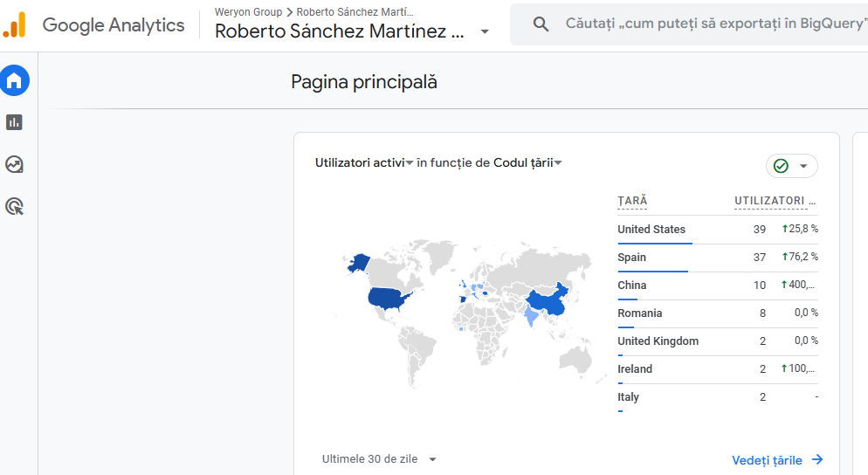868x475 pixels.
Task: Click the United States on the world map
Action: click(x=388, y=299)
